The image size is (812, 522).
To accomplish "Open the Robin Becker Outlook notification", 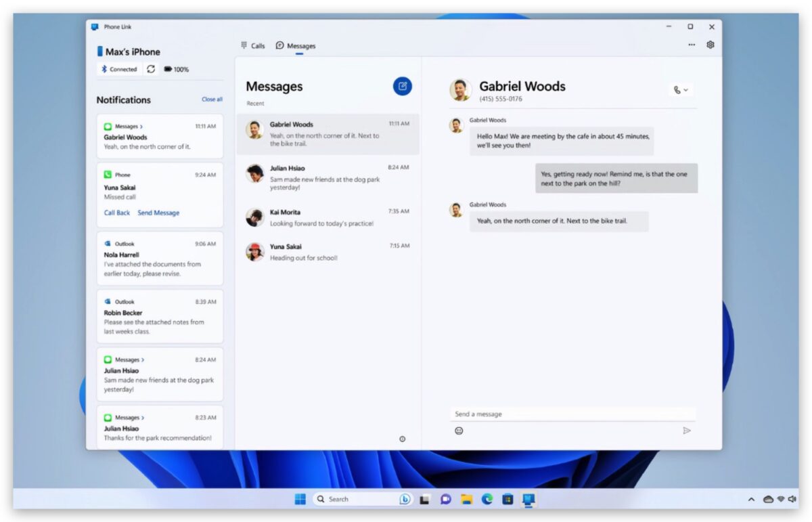I will click(160, 317).
